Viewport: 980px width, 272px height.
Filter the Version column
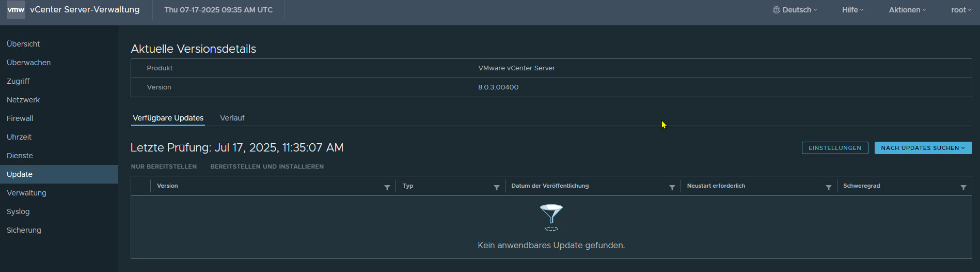click(387, 187)
